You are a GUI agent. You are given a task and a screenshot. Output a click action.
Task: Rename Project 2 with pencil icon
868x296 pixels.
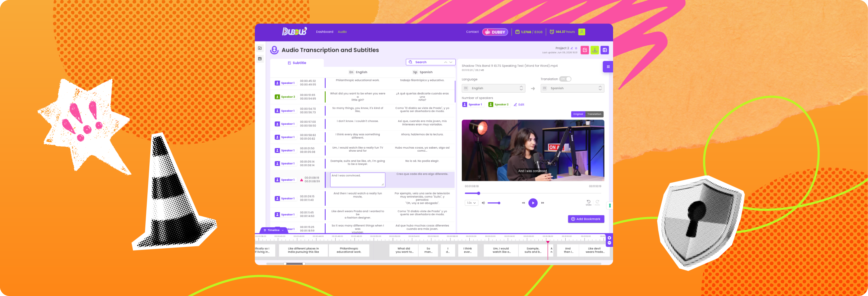(572, 48)
